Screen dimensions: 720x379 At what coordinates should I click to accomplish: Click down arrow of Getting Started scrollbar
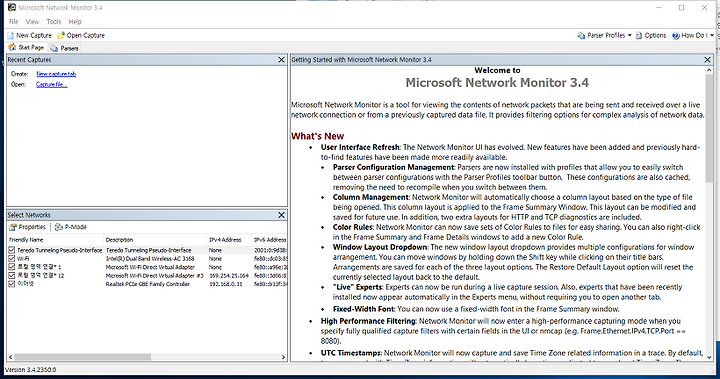pos(709,357)
